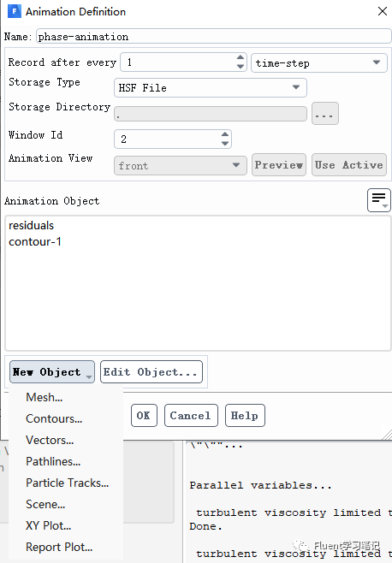
Task: Click the Fluent logo in title bar
Action: 14,11
